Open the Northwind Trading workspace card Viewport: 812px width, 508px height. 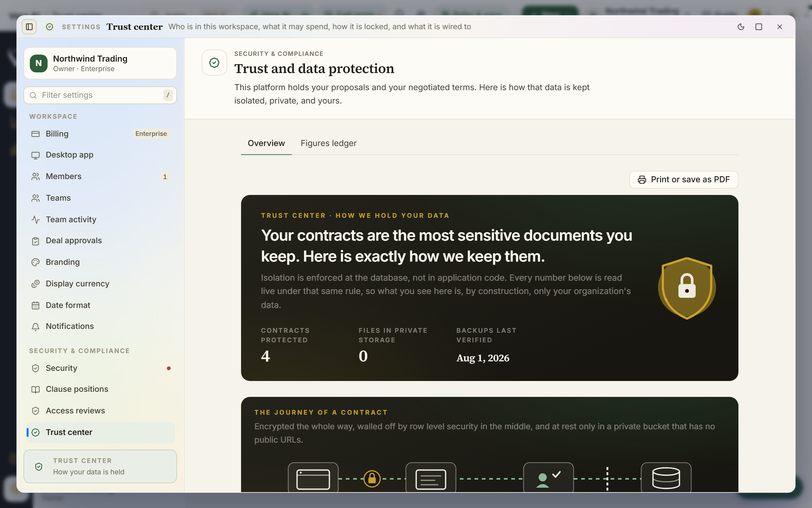coord(100,63)
